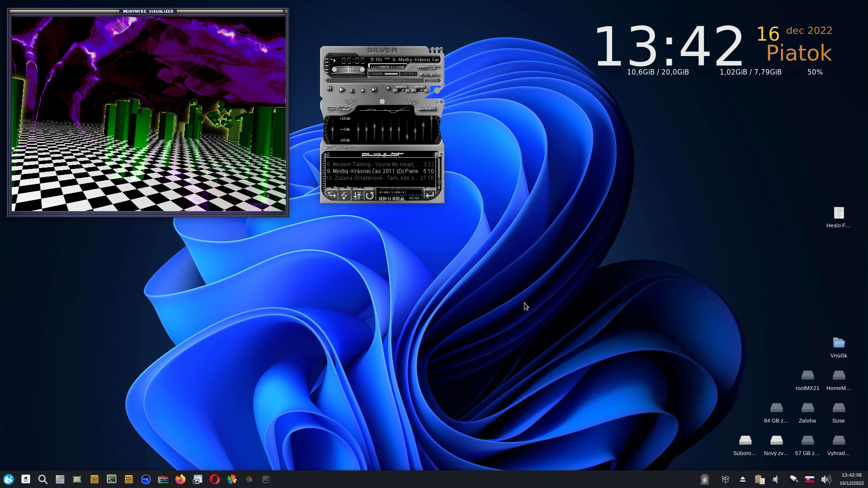
Task: Click the eject/open file icon
Action: click(388, 88)
